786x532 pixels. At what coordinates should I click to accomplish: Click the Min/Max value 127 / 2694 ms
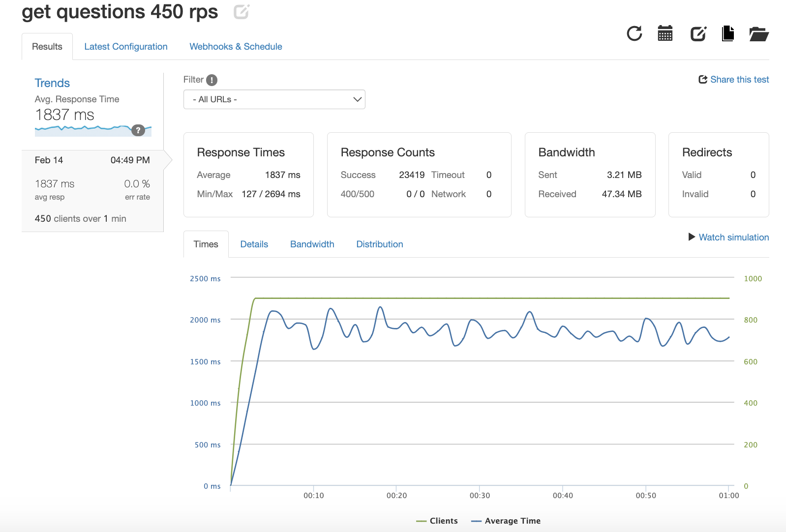(271, 194)
